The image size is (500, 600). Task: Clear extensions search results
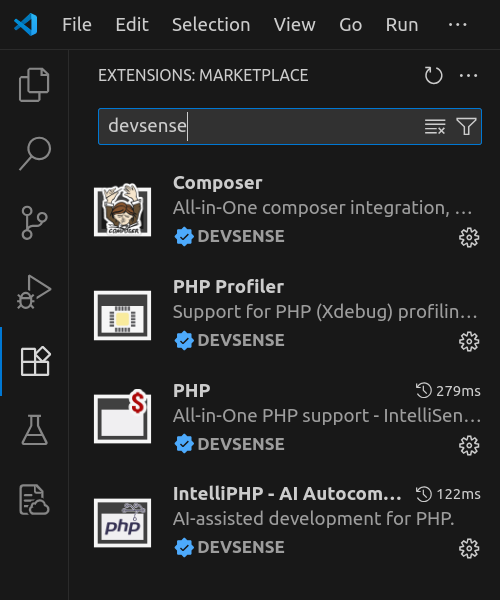point(435,126)
